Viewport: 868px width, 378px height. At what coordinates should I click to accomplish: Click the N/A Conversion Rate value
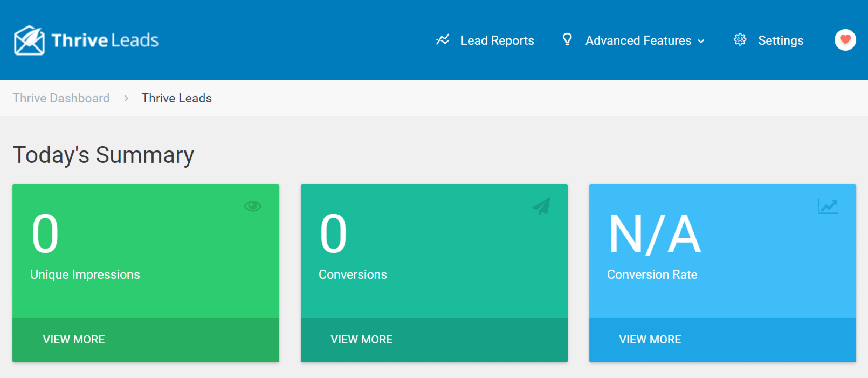click(655, 235)
